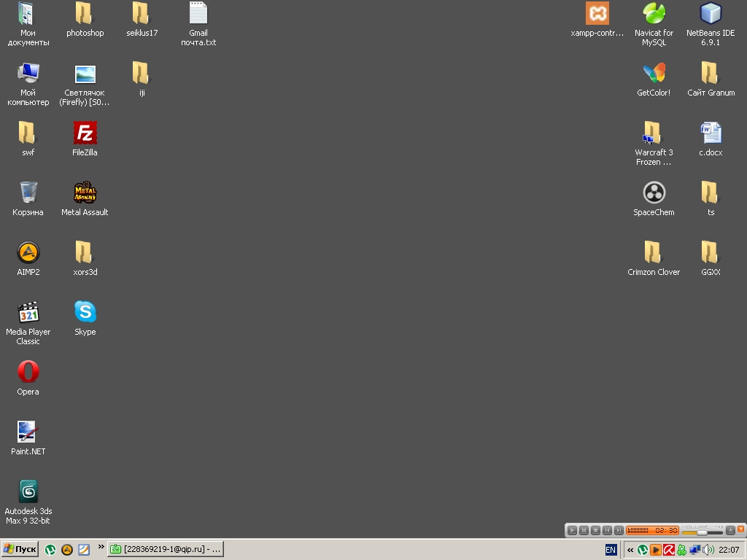
Task: Expand the quick launch overflow chevron
Action: (101, 547)
